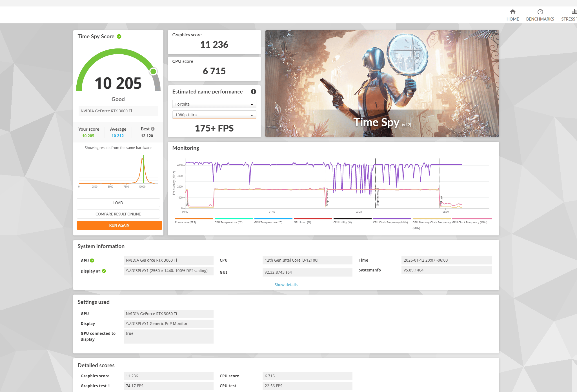Expand system info with Show details

[x=286, y=285]
